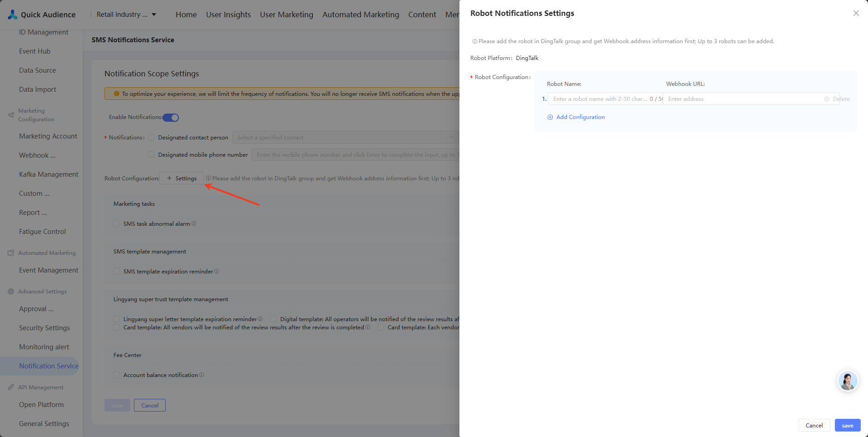This screenshot has height=437, width=868.
Task: Click Cancel in the Robot Notifications panel
Action: point(814,425)
